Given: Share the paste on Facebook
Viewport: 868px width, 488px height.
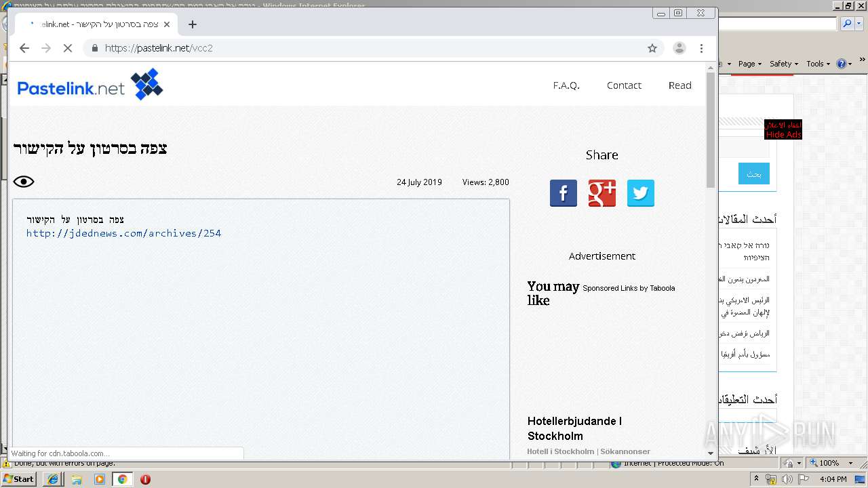Looking at the screenshot, I should tap(564, 193).
